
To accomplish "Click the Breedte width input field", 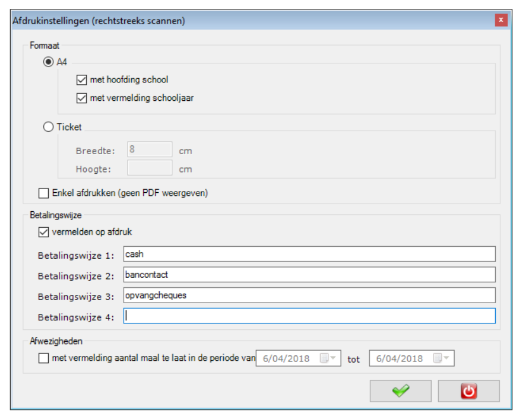I will pos(150,149).
